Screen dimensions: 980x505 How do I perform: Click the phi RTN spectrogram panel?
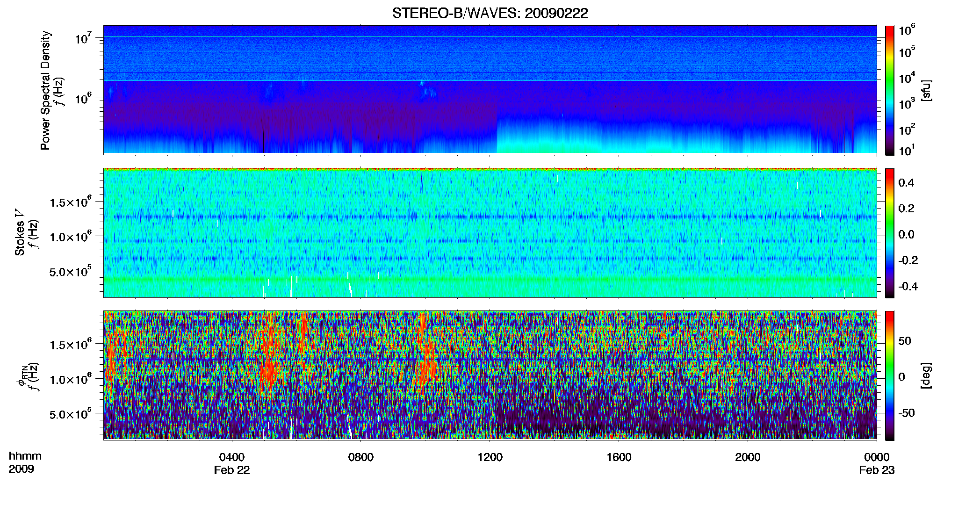pyautogui.click(x=490, y=375)
